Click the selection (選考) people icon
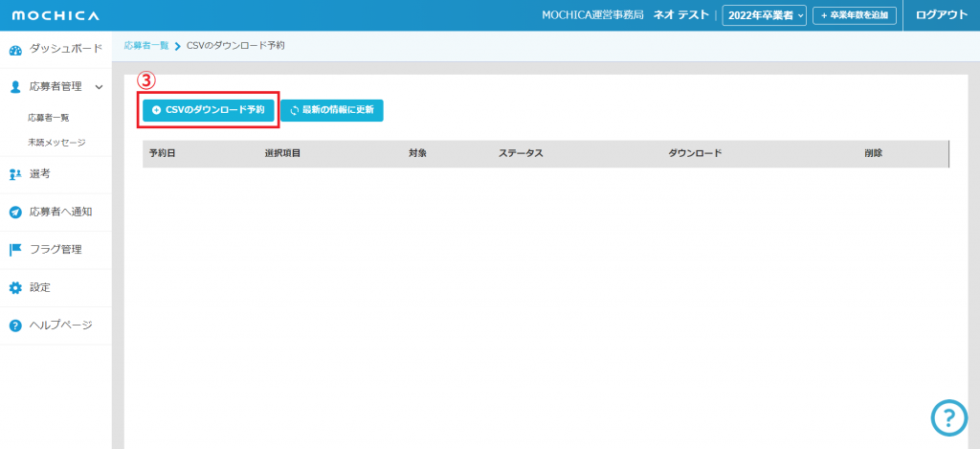The image size is (980, 449). coord(15,174)
